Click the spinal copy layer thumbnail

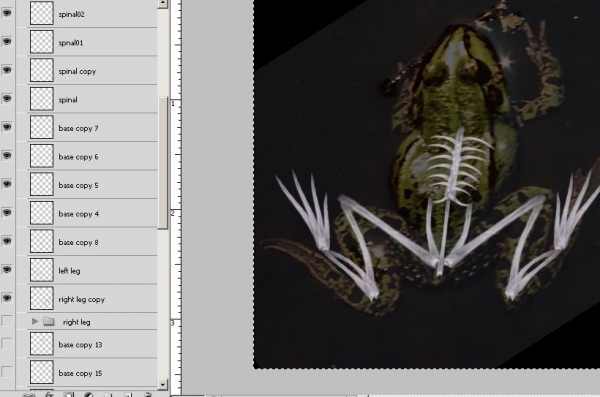coord(41,70)
